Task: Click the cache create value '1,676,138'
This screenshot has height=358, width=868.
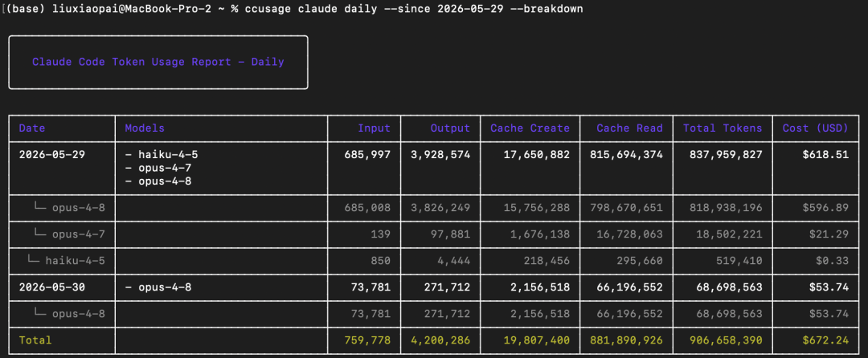Action: (x=540, y=234)
